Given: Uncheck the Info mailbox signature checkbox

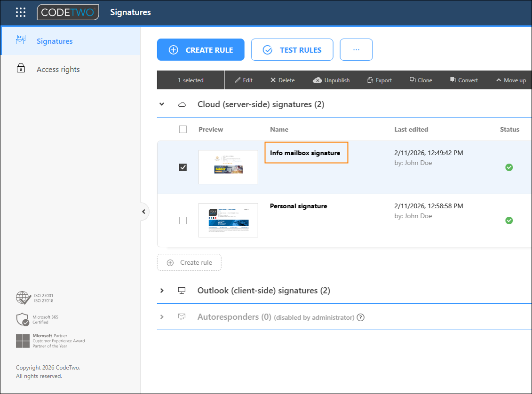Looking at the screenshot, I should [183, 167].
